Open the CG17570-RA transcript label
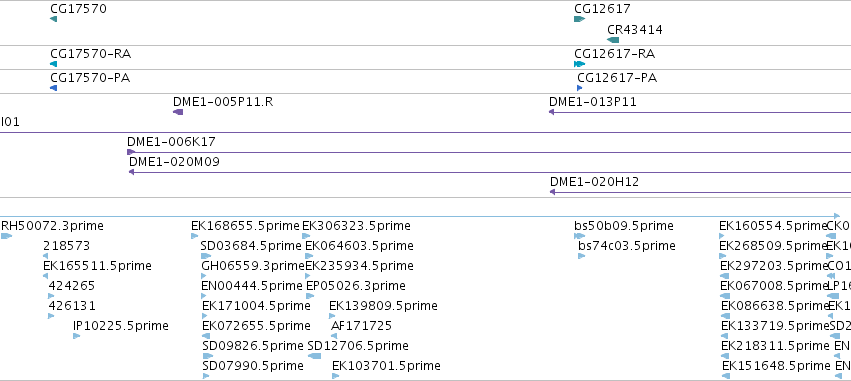 pyautogui.click(x=91, y=54)
